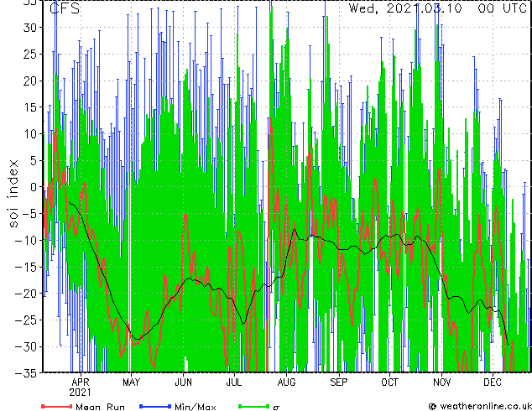Click the 'Min/Max' legend label

click(196, 407)
